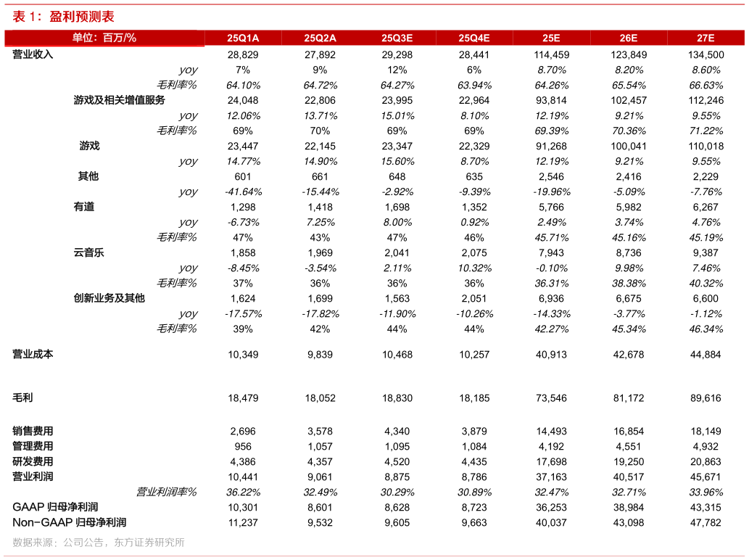Click the 表 1 label in the title
The width and height of the screenshot is (749, 560).
point(27,17)
